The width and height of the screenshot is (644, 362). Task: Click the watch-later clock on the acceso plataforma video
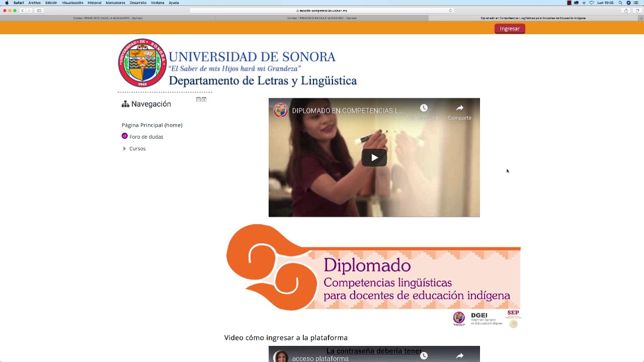424,356
